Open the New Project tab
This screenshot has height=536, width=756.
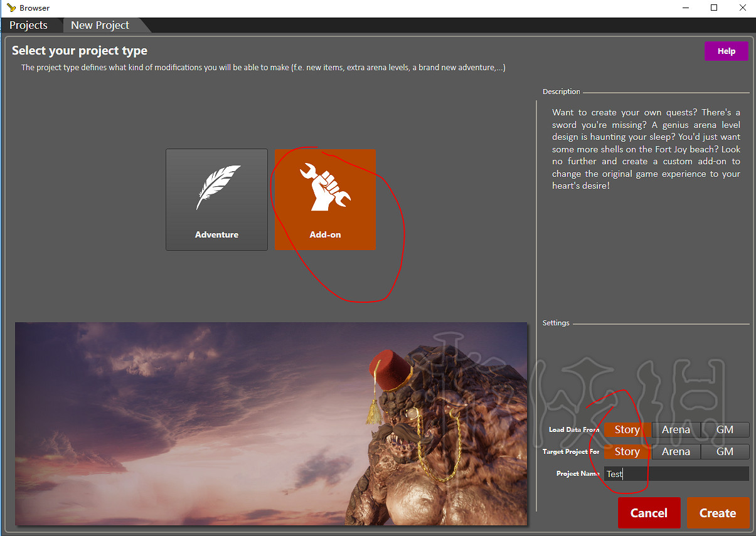pyautogui.click(x=100, y=25)
